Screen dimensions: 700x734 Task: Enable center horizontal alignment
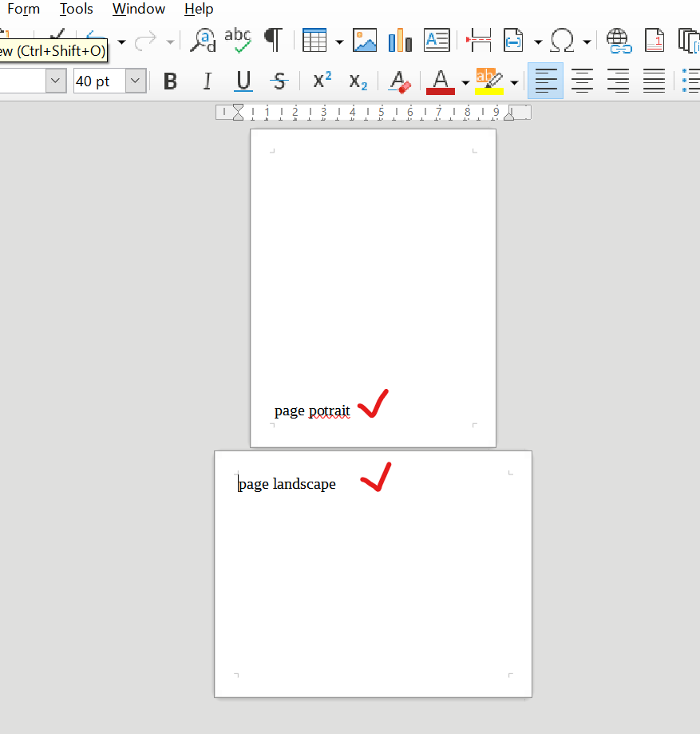pyautogui.click(x=582, y=81)
